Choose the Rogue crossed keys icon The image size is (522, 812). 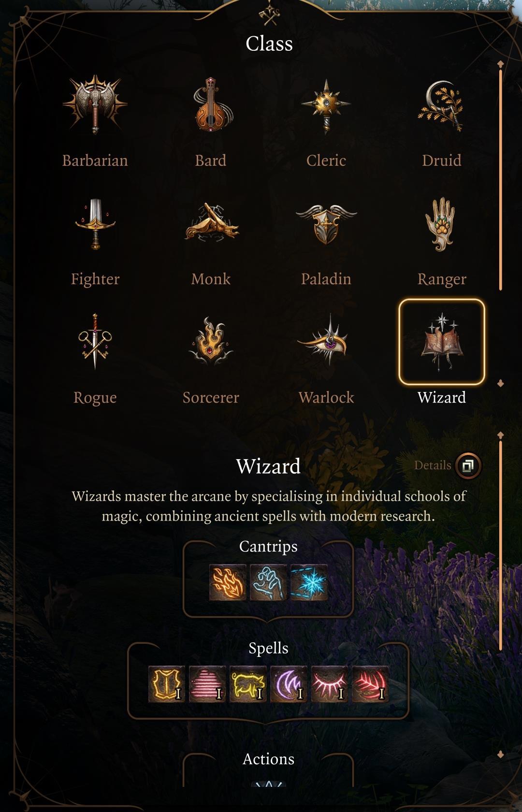tap(95, 342)
